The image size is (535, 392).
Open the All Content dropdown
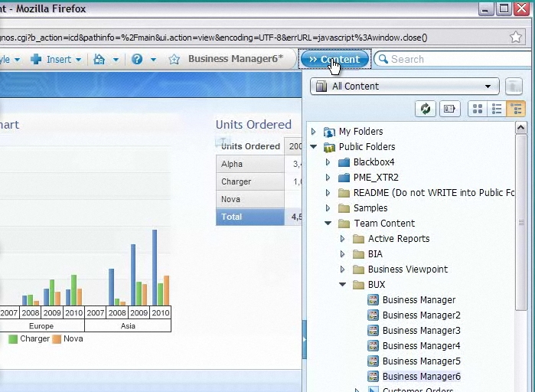pos(405,86)
